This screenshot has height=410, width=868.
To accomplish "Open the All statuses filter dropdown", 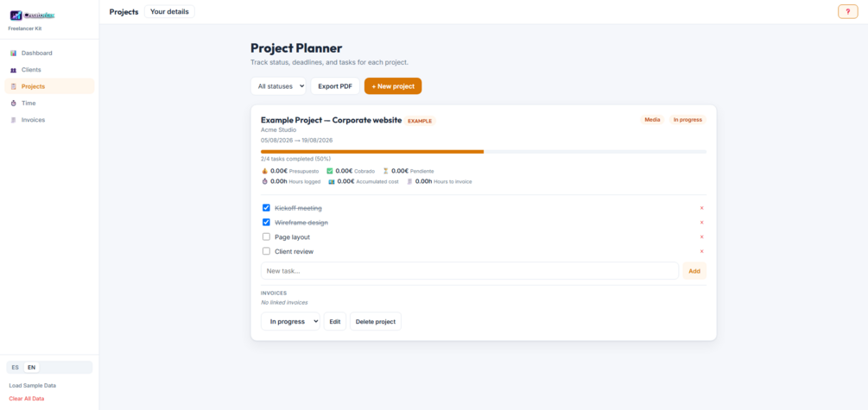I will click(x=278, y=86).
